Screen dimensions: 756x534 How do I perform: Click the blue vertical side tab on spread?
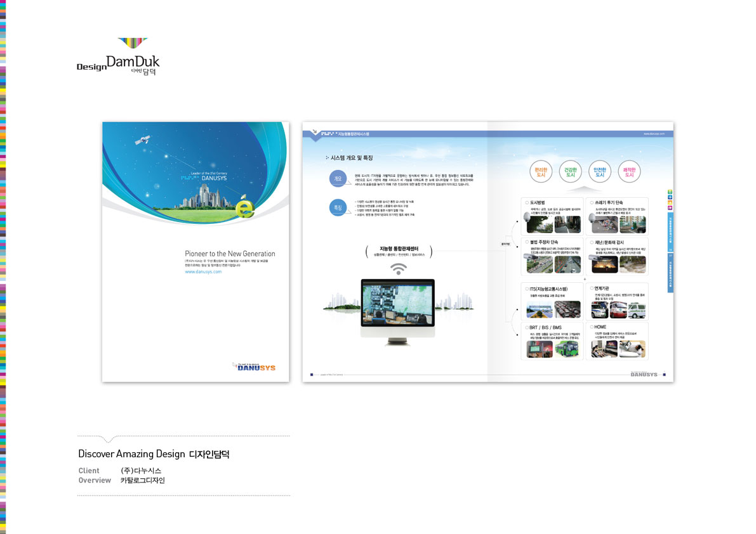670,253
